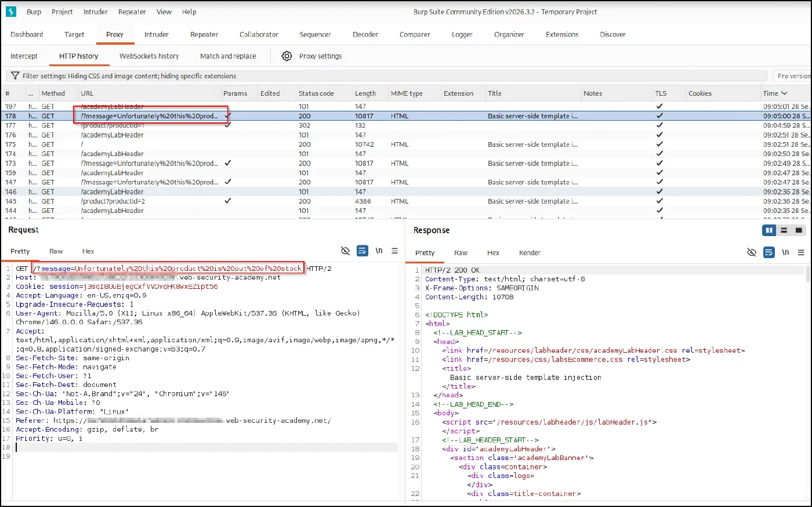Image resolution: width=812 pixels, height=507 pixels.
Task: Show the Raw view of the Request
Action: pyautogui.click(x=56, y=251)
